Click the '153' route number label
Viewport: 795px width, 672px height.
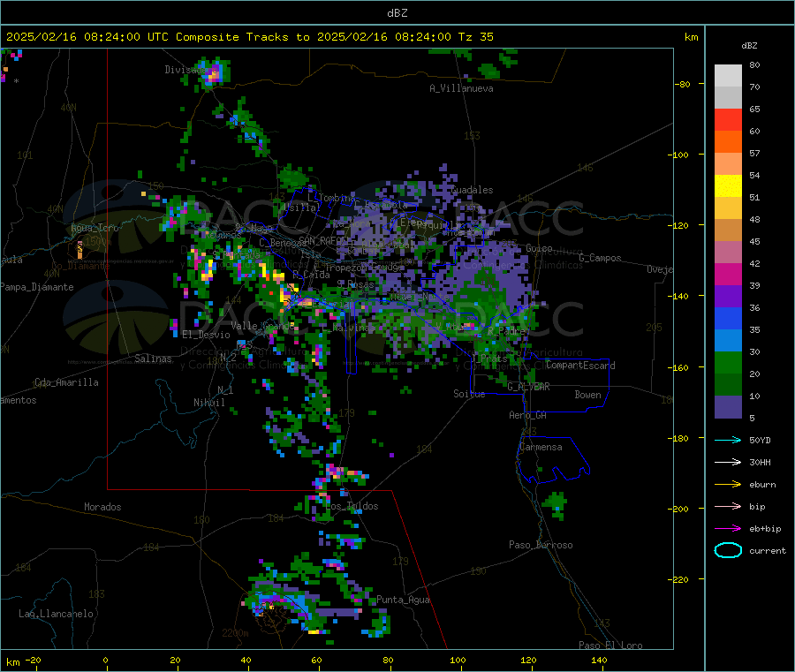pos(472,135)
